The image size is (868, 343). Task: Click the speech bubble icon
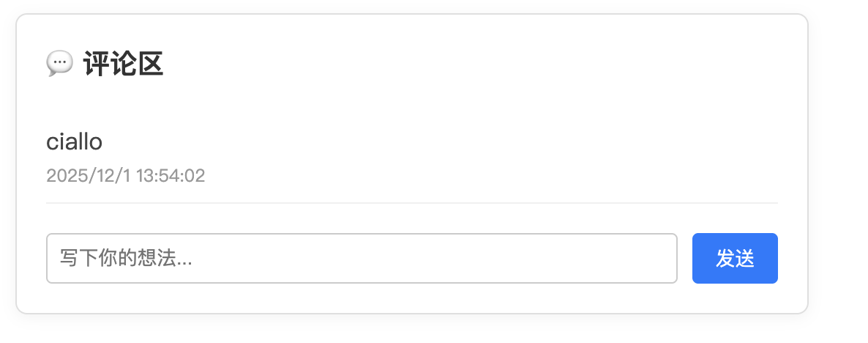[x=59, y=64]
